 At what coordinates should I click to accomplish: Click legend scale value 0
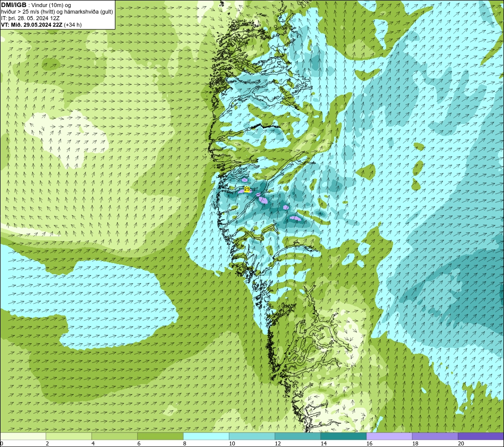[2, 443]
